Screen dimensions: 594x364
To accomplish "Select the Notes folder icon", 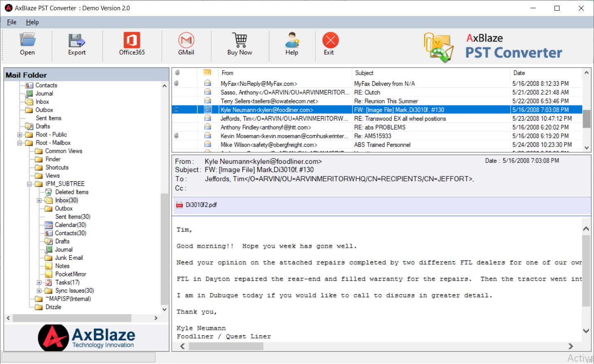I will coord(48,266).
